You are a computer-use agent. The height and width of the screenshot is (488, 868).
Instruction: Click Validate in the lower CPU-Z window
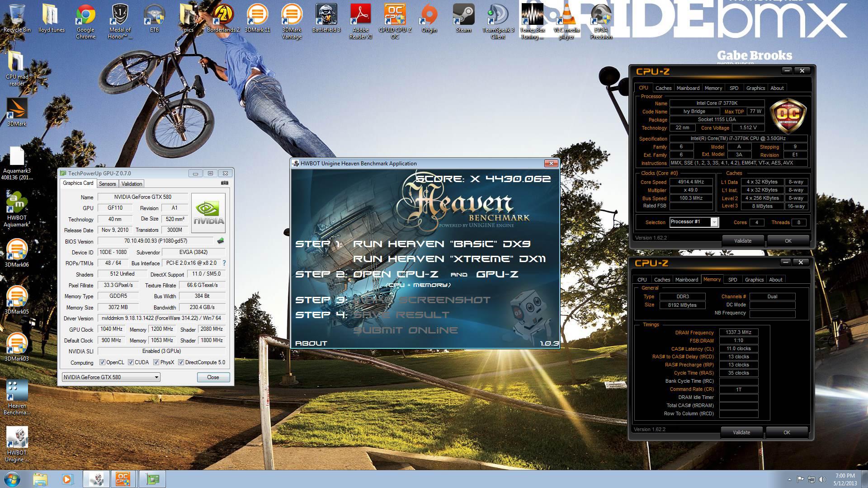[741, 432]
